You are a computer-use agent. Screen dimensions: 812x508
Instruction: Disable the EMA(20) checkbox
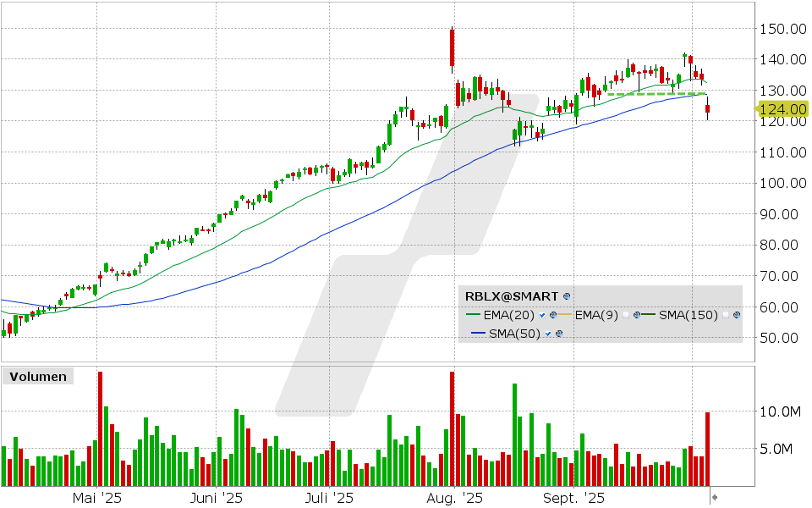(x=540, y=314)
